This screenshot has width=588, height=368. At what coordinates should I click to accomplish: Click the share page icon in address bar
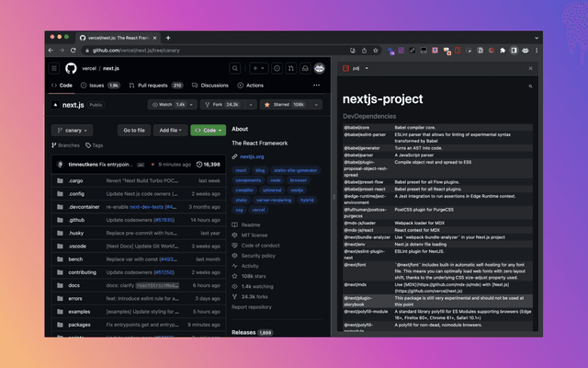(x=364, y=51)
